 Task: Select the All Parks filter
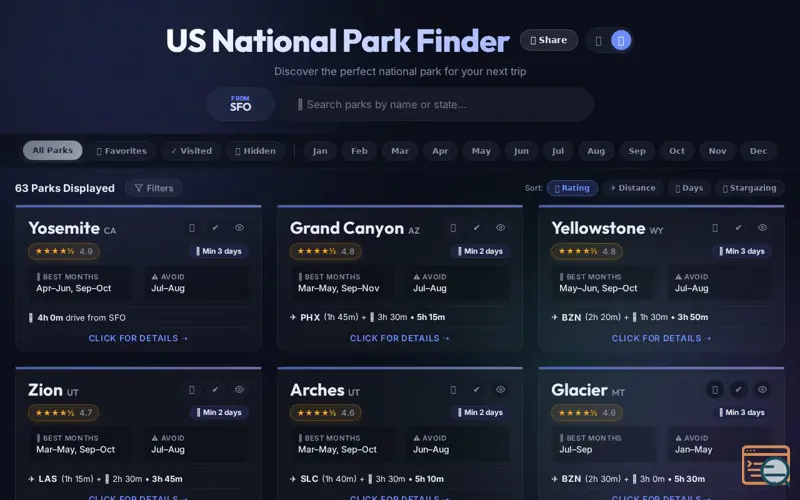coord(53,151)
